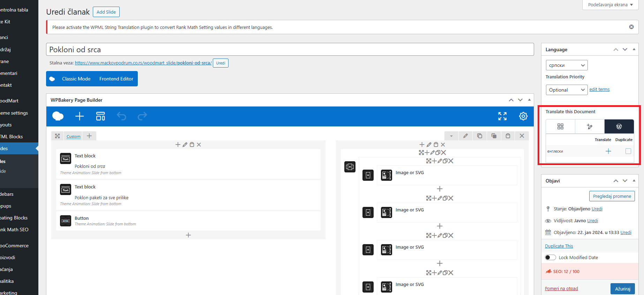The height and width of the screenshot is (295, 644).
Task: Move WPBakery panel up
Action: [x=511, y=100]
